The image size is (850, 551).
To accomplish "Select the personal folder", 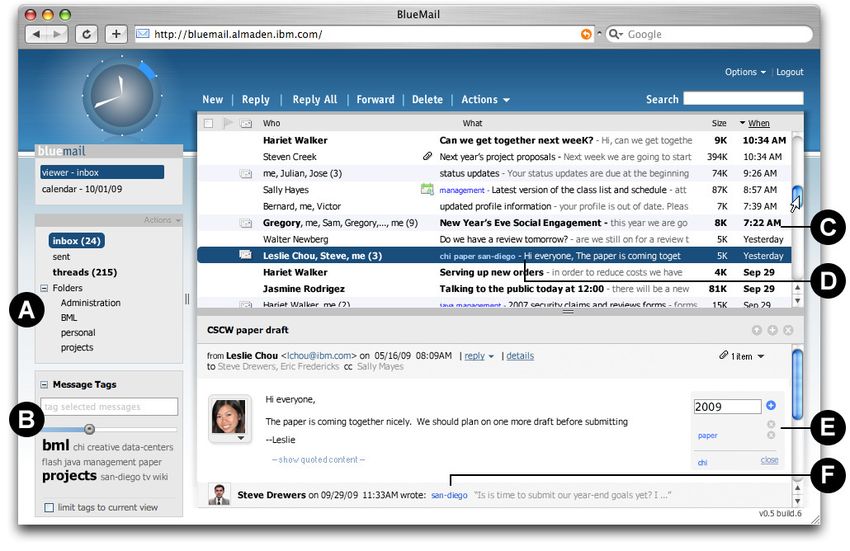I will coord(78,333).
